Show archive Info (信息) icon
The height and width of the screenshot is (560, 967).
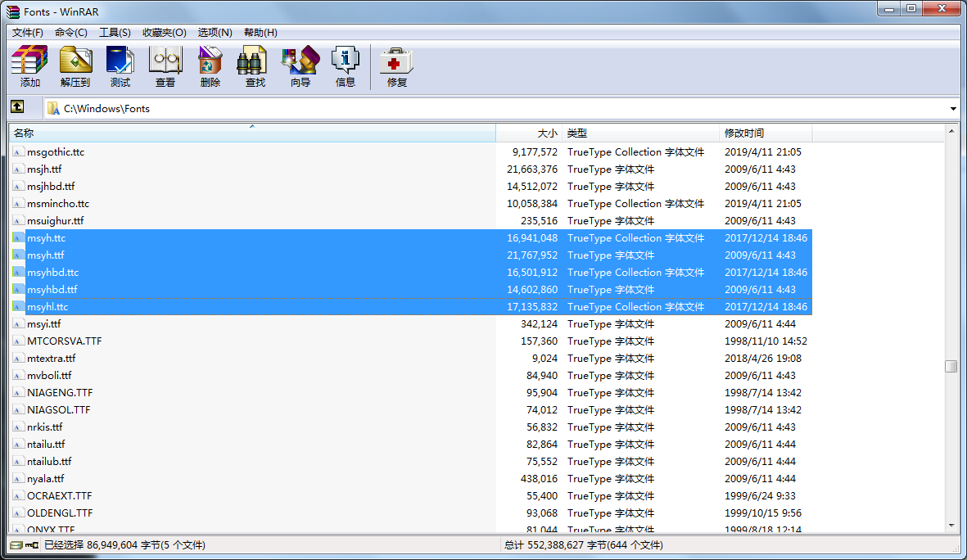(x=346, y=66)
